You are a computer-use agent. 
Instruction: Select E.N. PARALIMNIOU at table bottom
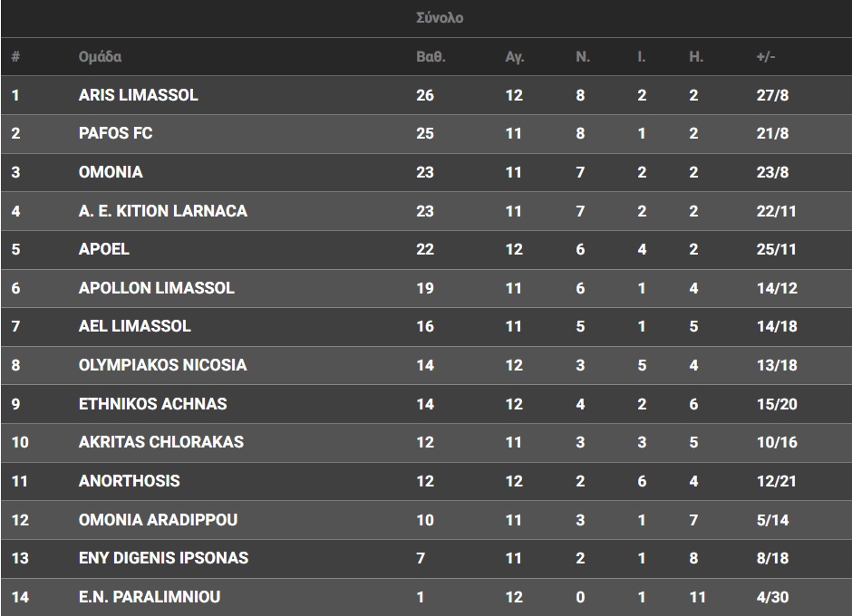coord(149,597)
